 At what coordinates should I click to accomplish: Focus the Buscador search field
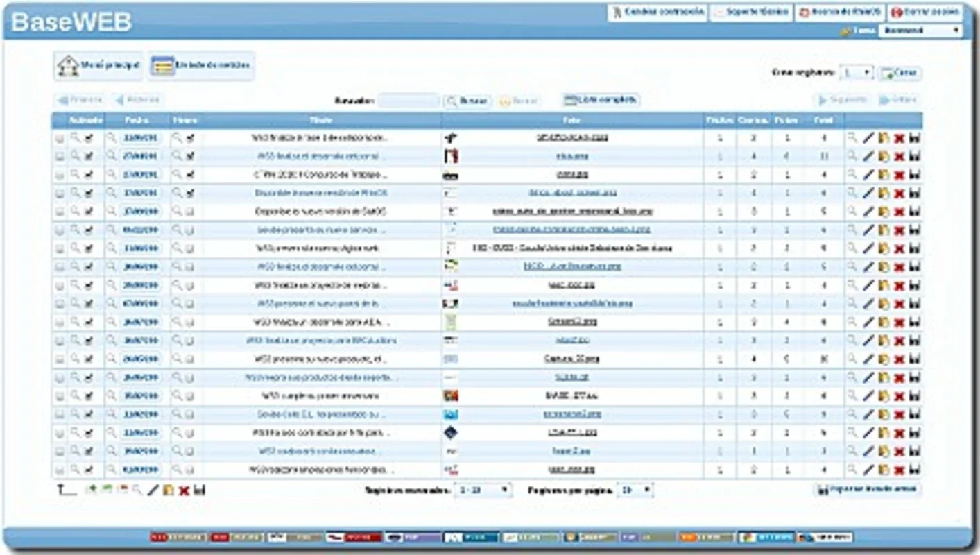tap(409, 101)
